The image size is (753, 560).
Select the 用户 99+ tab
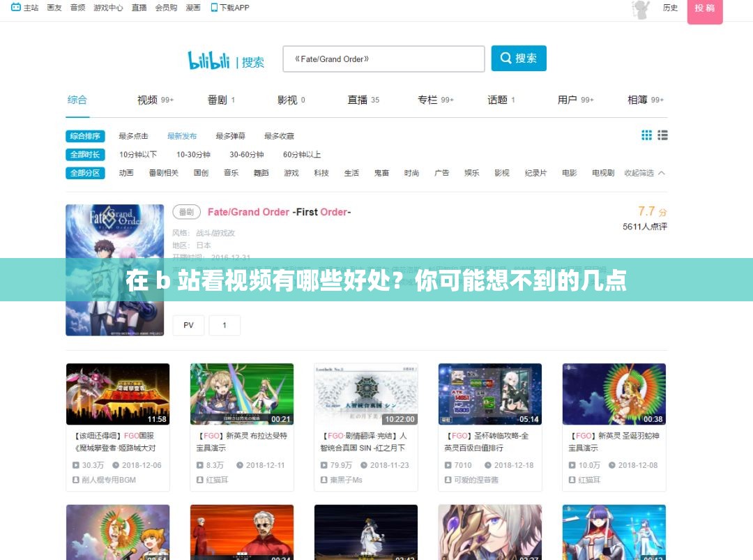click(x=575, y=100)
